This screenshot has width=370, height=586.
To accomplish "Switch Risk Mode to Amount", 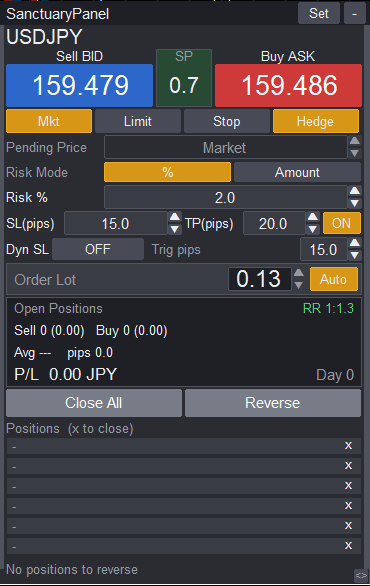I will (297, 172).
